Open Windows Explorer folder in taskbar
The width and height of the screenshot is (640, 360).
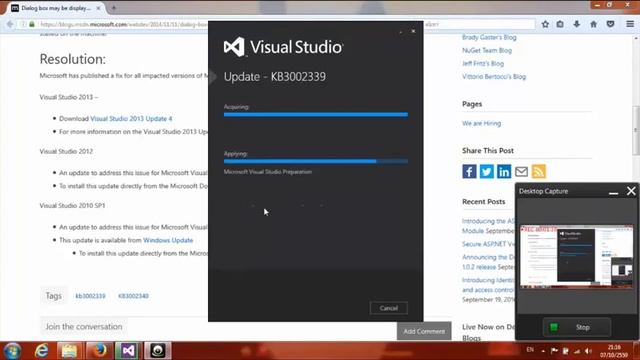[x=69, y=351]
